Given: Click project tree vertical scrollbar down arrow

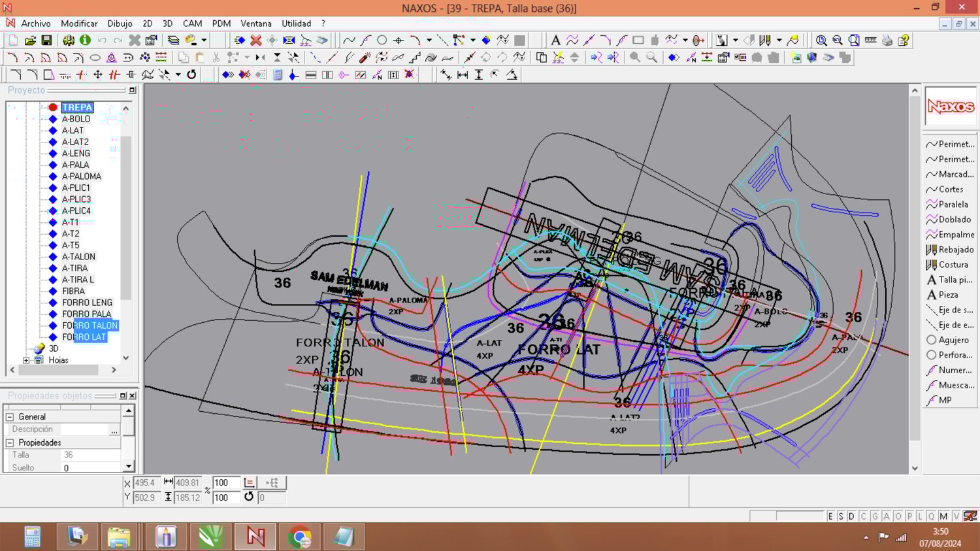Looking at the screenshot, I should 126,358.
